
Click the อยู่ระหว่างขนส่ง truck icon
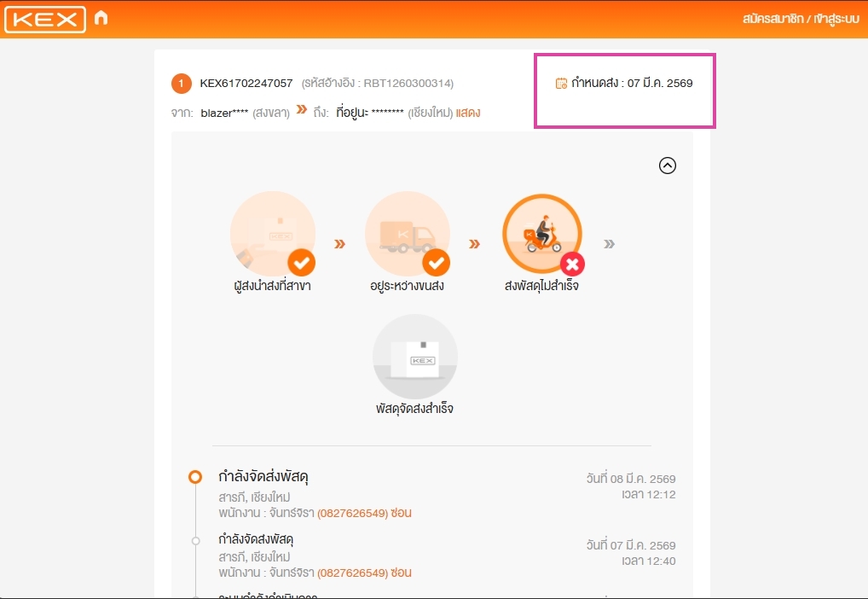tap(408, 234)
